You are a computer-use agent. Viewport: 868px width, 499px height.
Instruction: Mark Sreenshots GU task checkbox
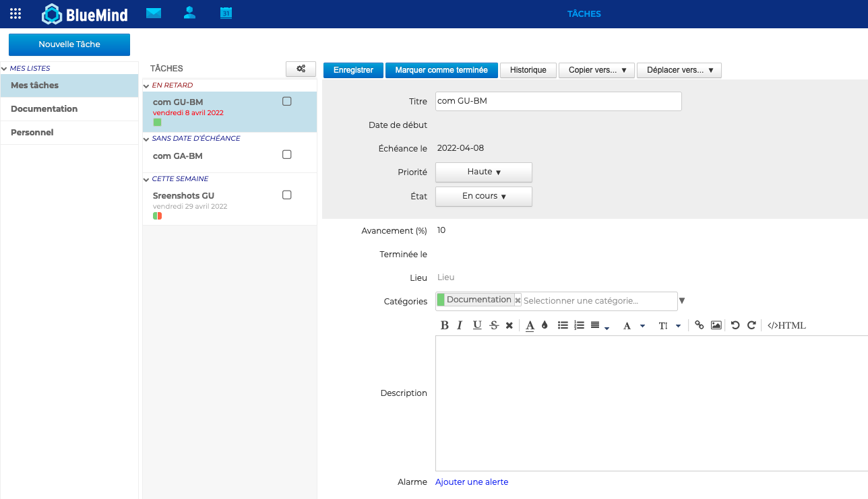[x=286, y=195]
